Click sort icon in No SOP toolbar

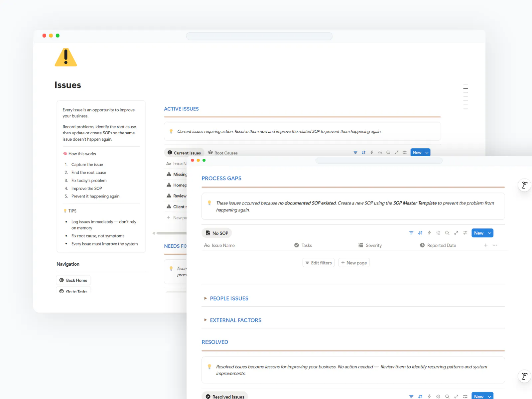pos(420,233)
